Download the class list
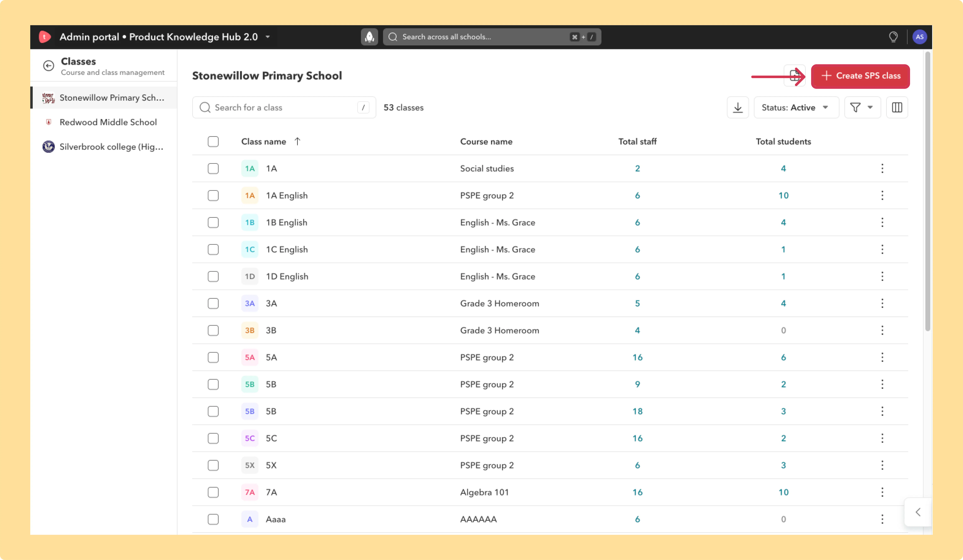The width and height of the screenshot is (963, 560). pos(738,107)
